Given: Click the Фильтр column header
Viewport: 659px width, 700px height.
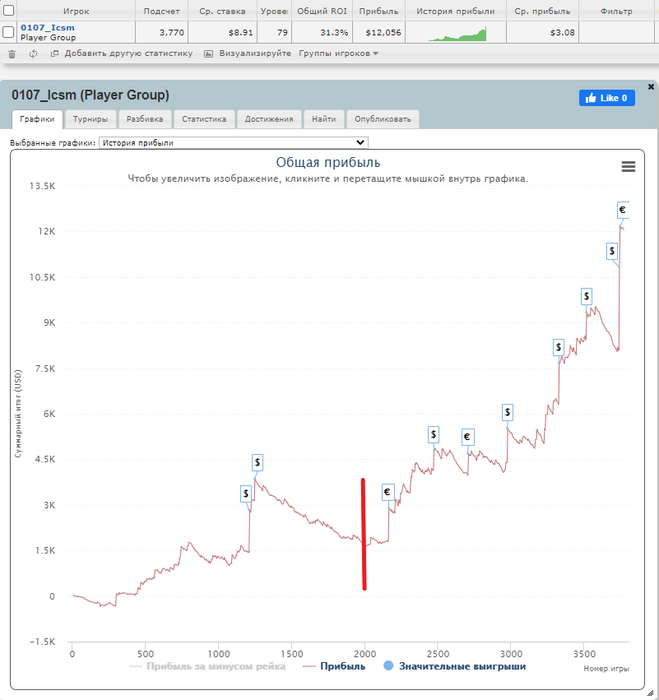Looking at the screenshot, I should pyautogui.click(x=617, y=11).
